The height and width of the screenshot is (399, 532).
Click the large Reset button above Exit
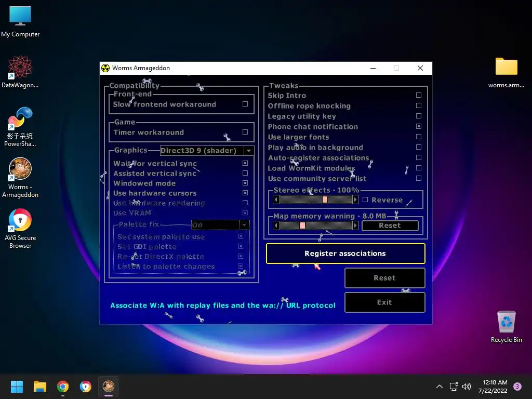[384, 278]
